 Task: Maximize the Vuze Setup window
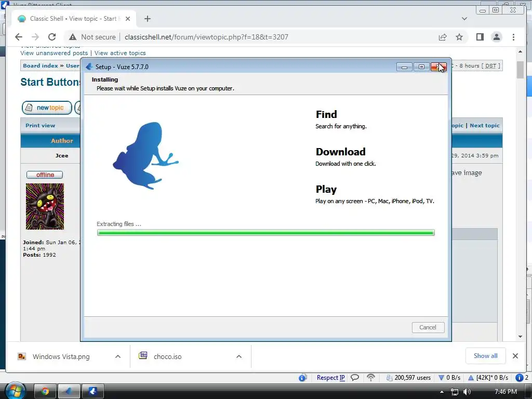(x=421, y=67)
